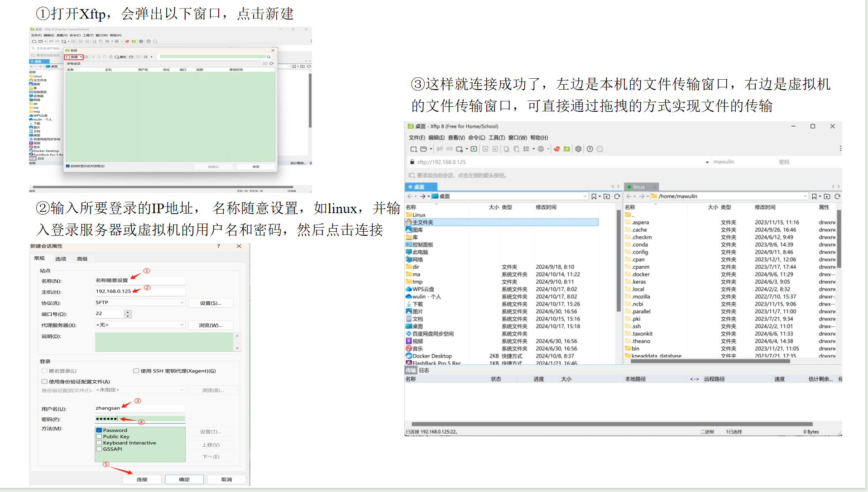Viewport: 868px width, 492px height.
Task: Click the toolbar overflow dots in the right Xftp window
Action: tap(840, 148)
